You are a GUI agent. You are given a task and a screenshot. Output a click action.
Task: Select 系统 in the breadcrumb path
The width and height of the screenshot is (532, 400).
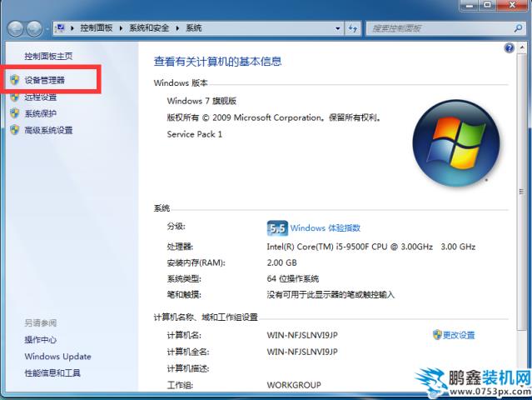[194, 27]
